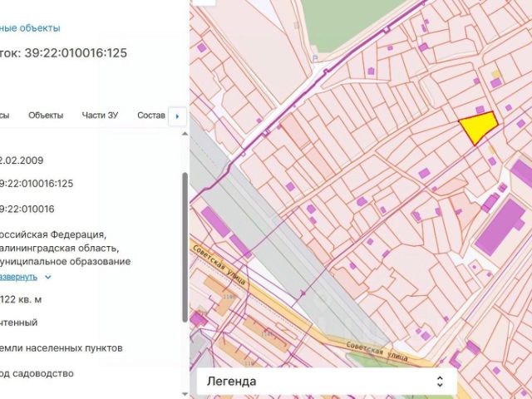Screen dimensions: 532x399
Task: Open the Объекты tab
Action: [46, 116]
